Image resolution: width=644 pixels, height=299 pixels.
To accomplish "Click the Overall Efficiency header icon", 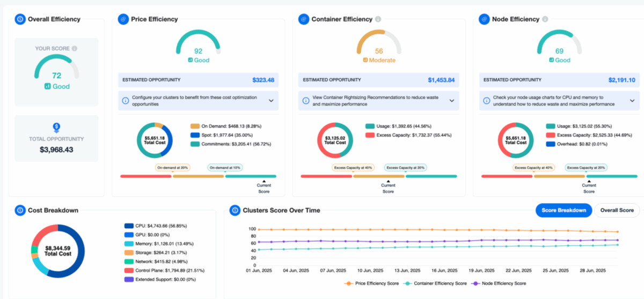I will tap(20, 19).
